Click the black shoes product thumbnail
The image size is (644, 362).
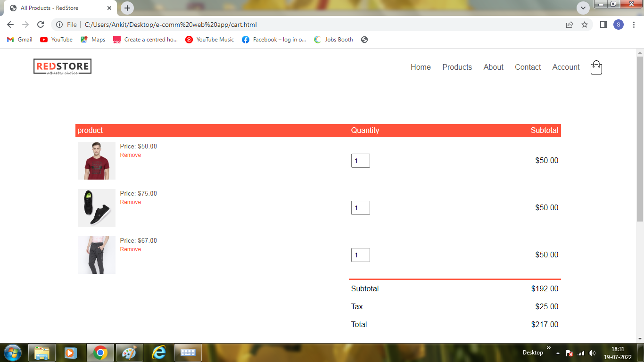[97, 208]
